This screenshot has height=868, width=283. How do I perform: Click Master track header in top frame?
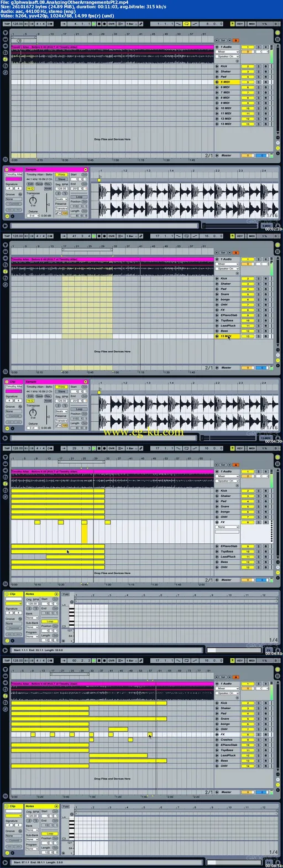pos(227,155)
